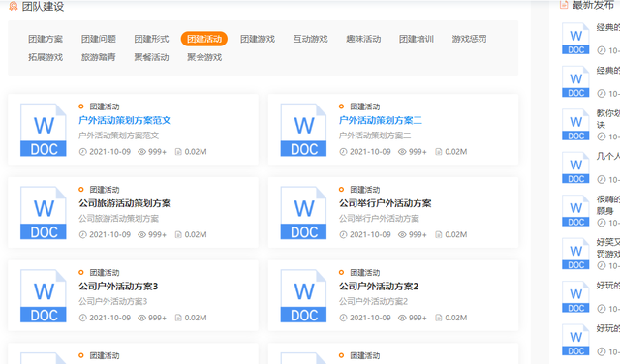This screenshot has width=620, height=364.
Task: Click DOC icon of 公司举行户外活动方案
Action: point(303,213)
